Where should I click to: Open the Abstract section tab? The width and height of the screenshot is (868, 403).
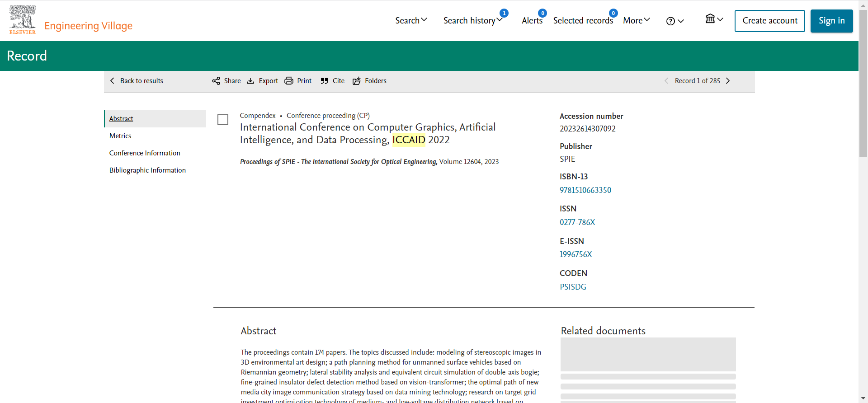(x=121, y=119)
